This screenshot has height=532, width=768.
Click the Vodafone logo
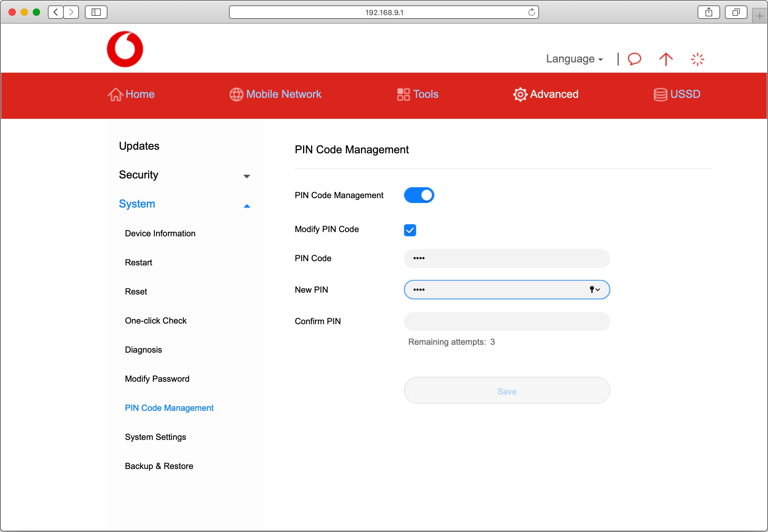[125, 49]
